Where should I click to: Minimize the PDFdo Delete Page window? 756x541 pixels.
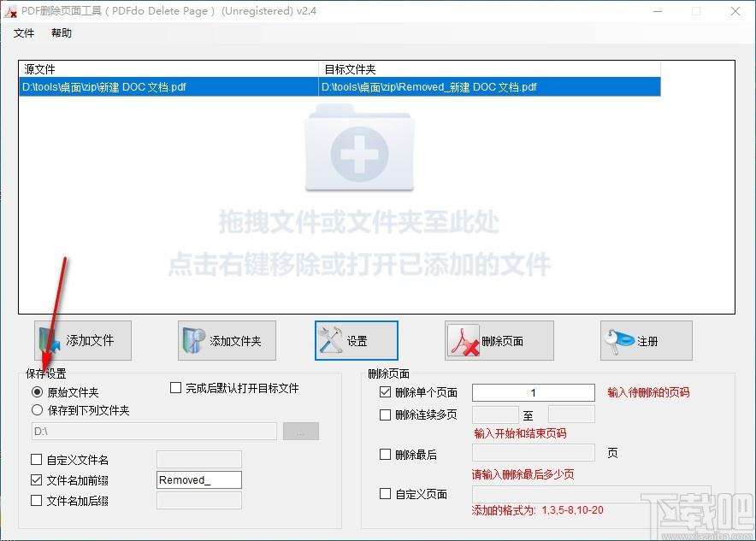658,11
